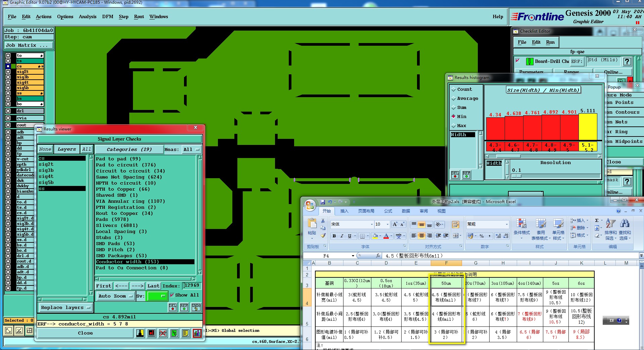644x350 pixels.
Task: Click the Job Matrix button
Action: point(29,45)
